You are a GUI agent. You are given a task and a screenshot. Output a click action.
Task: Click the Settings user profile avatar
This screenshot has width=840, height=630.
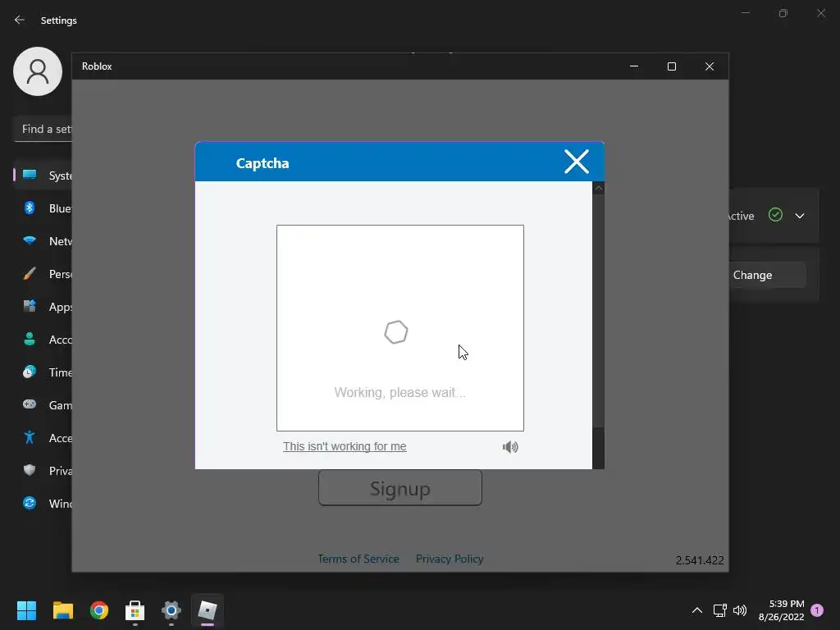38,71
